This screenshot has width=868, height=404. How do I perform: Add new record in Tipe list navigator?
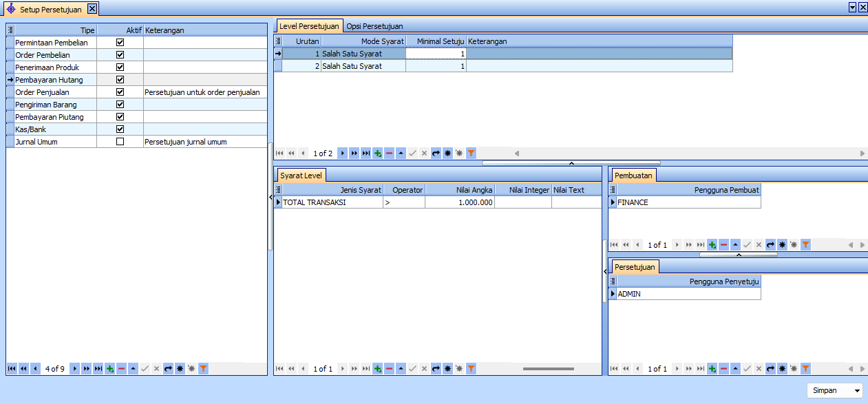pyautogui.click(x=110, y=369)
